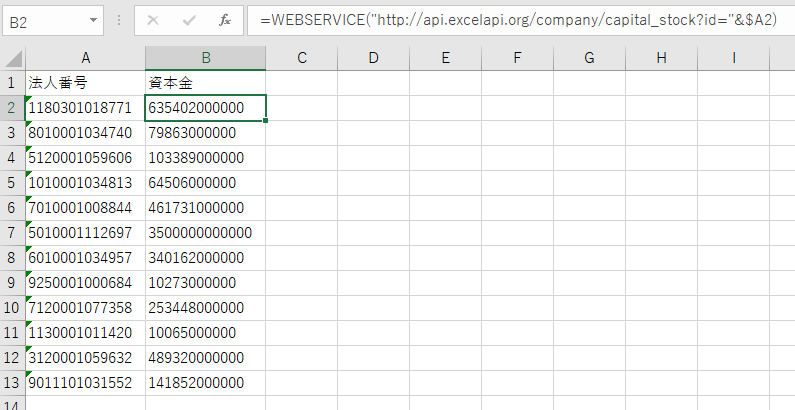Click the Enter checkmark icon in formula bar
795x410 pixels.
[x=189, y=20]
